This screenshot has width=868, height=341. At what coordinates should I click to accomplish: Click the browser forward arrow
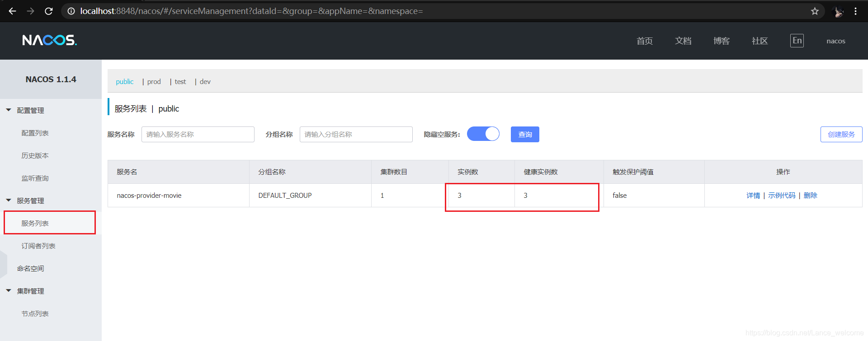[30, 11]
